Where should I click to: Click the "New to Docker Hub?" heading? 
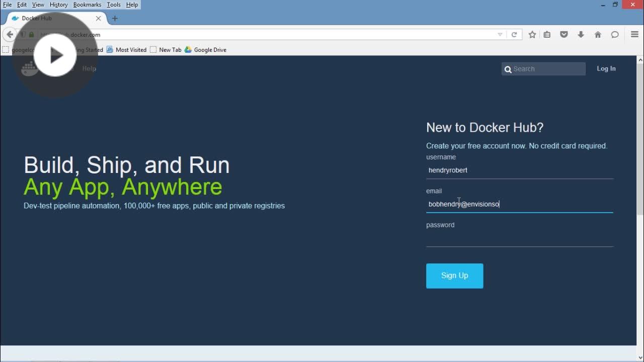[x=485, y=127]
